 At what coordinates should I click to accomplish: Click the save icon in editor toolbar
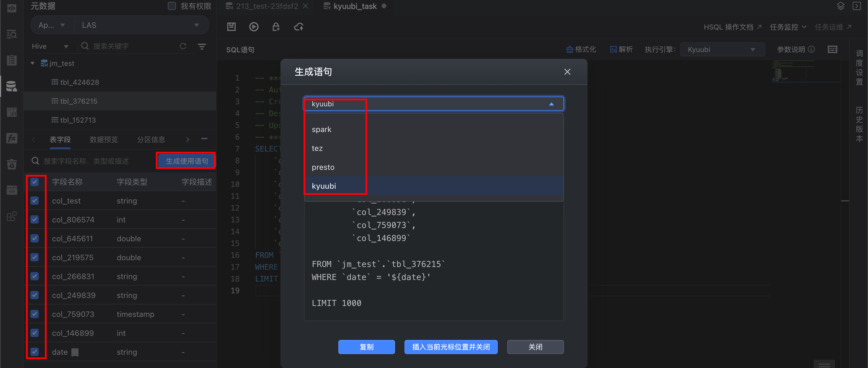[231, 27]
